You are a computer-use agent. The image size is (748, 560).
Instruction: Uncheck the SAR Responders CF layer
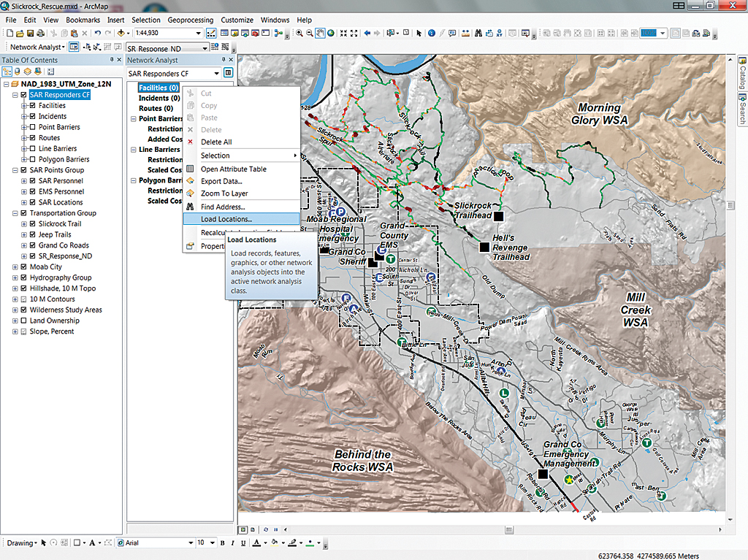pyautogui.click(x=23, y=95)
